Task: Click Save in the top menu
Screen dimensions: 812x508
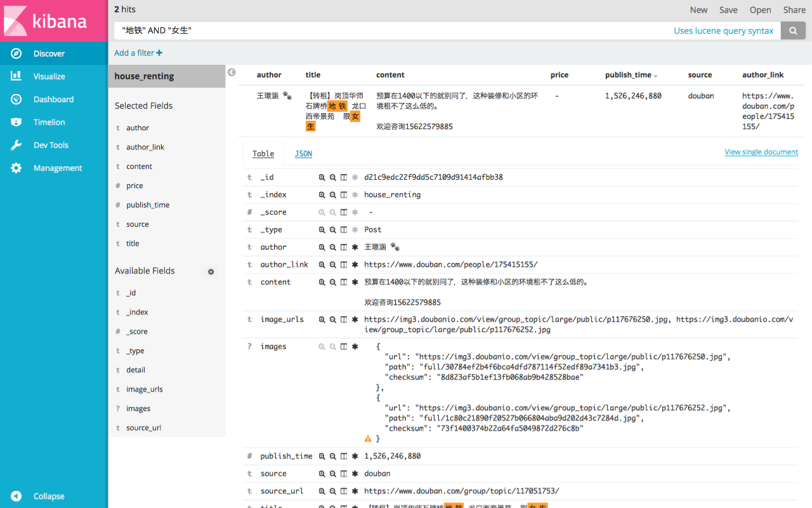Action: tap(728, 10)
